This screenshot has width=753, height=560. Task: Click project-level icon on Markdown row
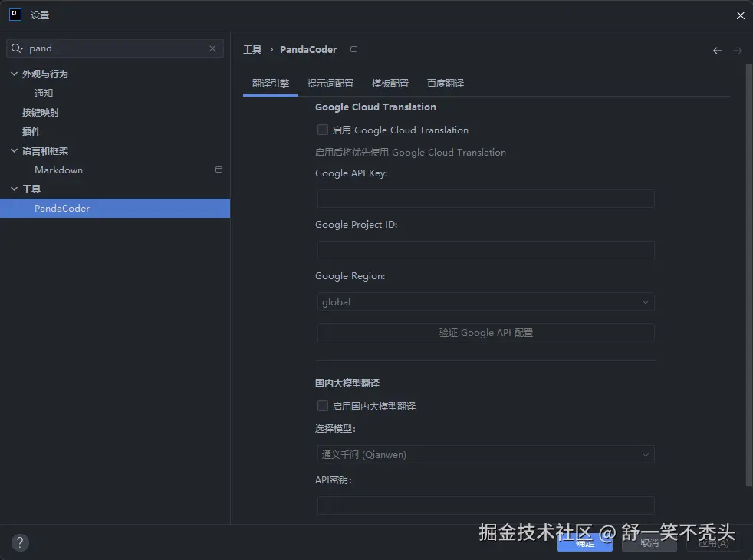[219, 170]
